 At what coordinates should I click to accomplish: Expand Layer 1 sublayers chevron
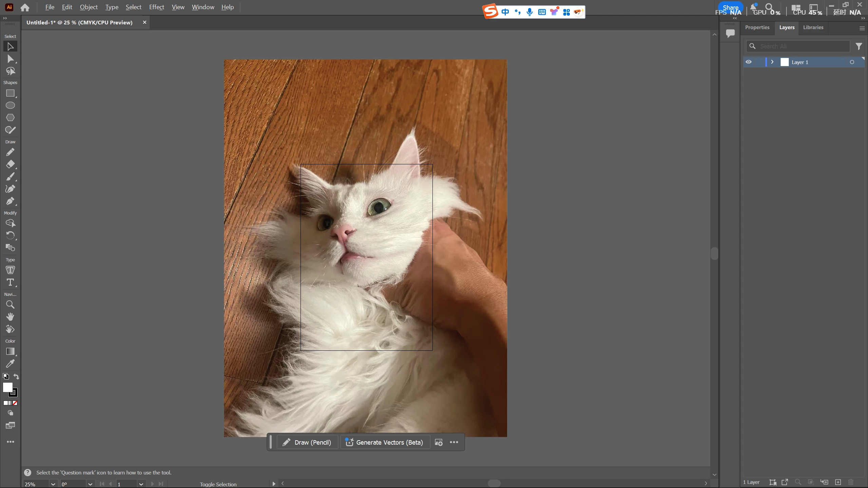click(772, 62)
